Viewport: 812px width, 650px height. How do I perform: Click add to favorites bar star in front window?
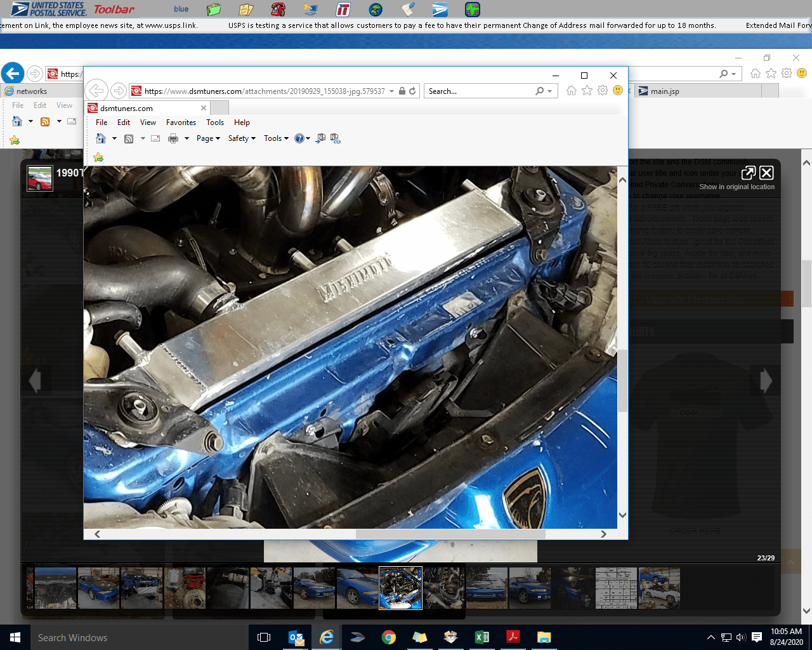(x=98, y=157)
